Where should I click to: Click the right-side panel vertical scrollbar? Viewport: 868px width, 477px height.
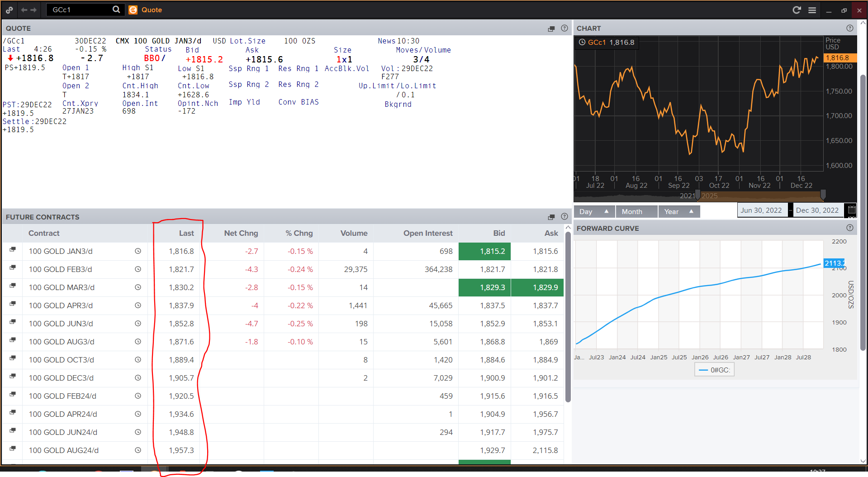point(863,213)
